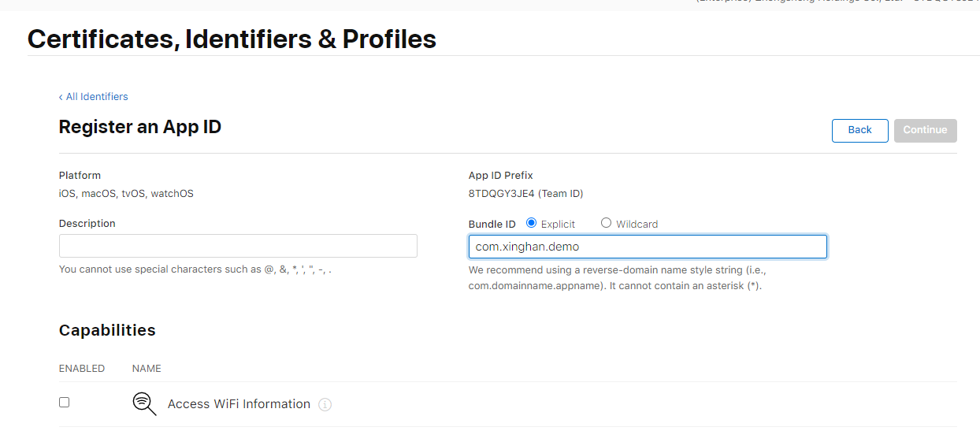Enable the Access WiFi Information checkbox

(x=65, y=403)
